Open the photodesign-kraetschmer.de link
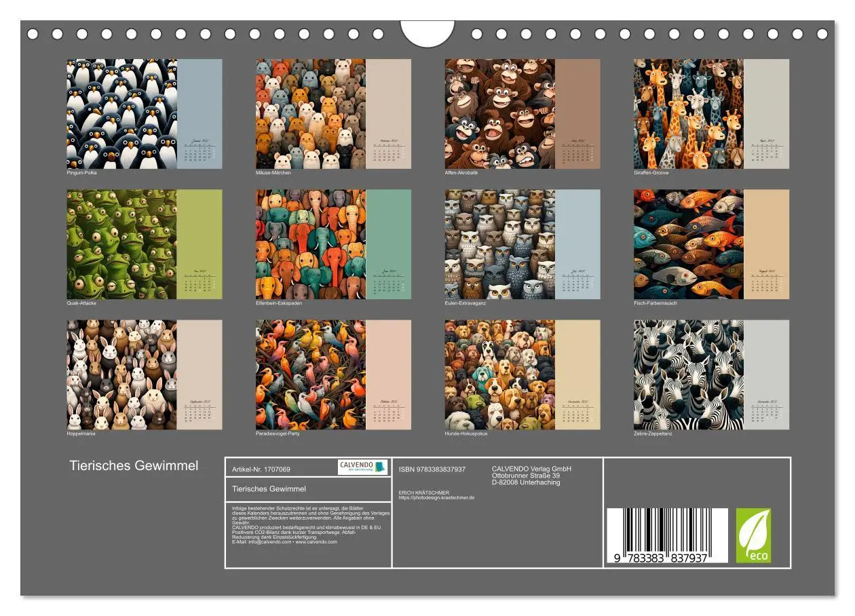Viewport: 855px width, 616px height. pos(437,497)
